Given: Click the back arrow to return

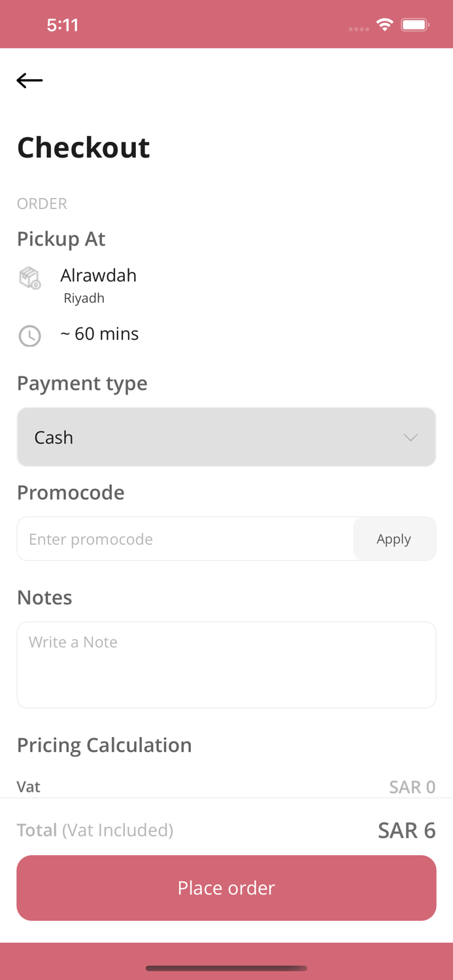Looking at the screenshot, I should pyautogui.click(x=29, y=80).
